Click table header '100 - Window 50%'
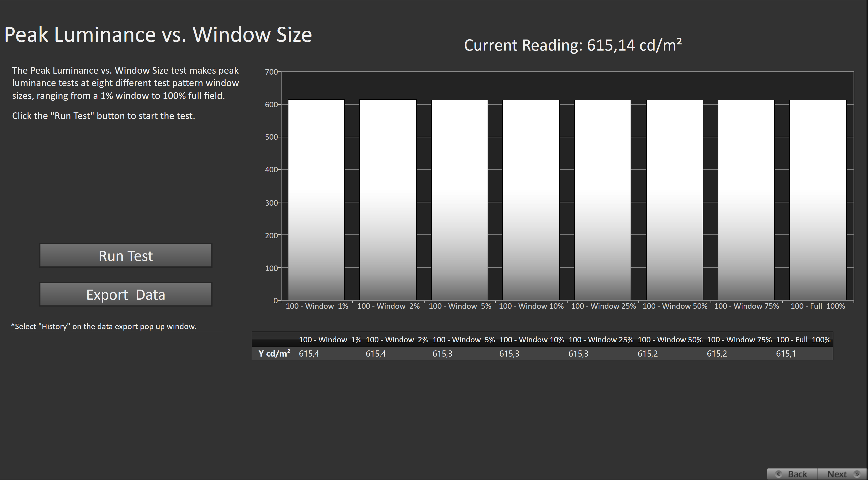This screenshot has width=868, height=480. coord(670,339)
